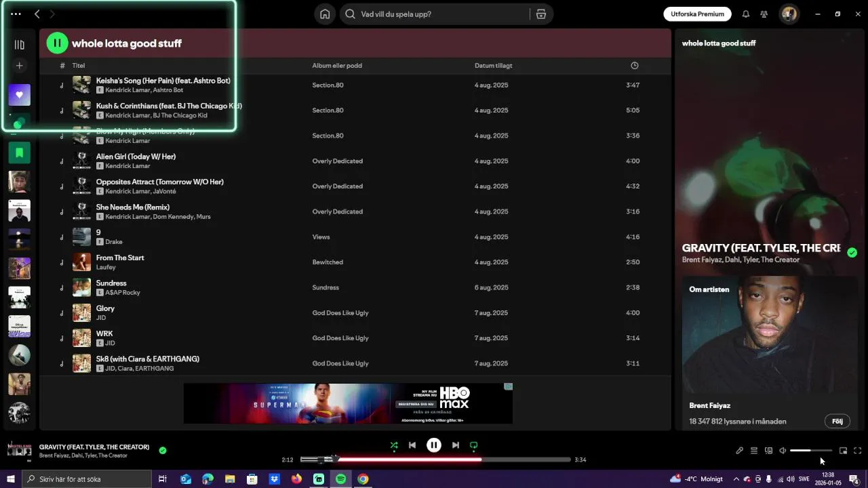Go to the Home screen
The height and width of the screenshot is (488, 868).
point(325,14)
